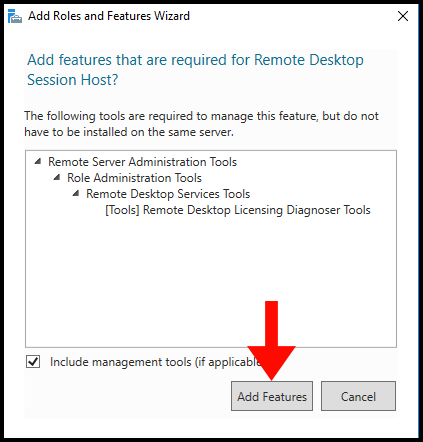The height and width of the screenshot is (442, 423).
Task: Click the wizard icon in the title bar
Action: 15,16
